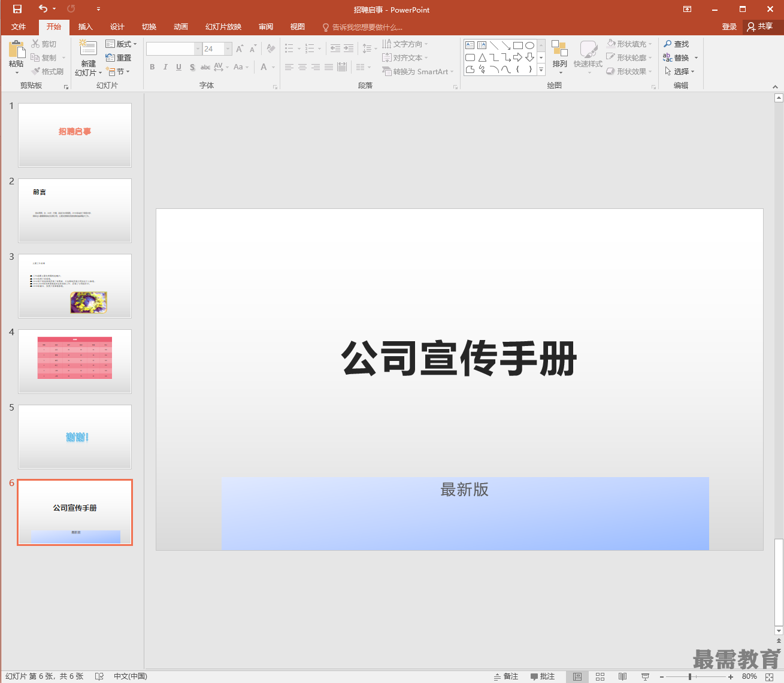The image size is (784, 683).
Task: Toggle Underline formatting
Action: pos(178,67)
